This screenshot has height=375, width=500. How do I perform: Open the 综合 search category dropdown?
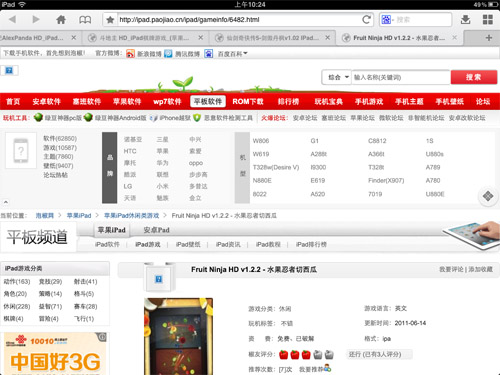(337, 77)
